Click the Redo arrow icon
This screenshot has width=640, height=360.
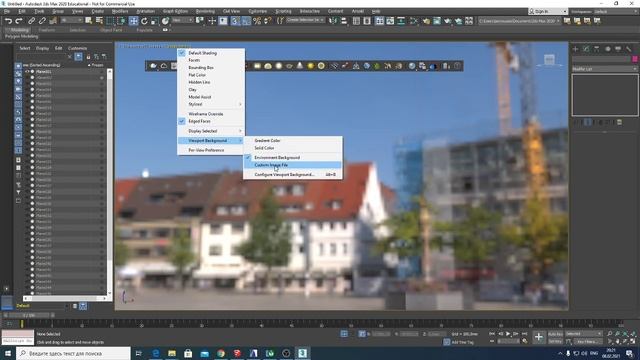(19, 21)
